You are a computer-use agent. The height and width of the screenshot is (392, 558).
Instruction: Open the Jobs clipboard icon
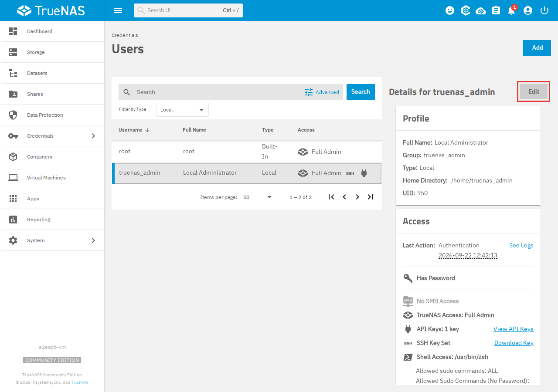(x=496, y=10)
